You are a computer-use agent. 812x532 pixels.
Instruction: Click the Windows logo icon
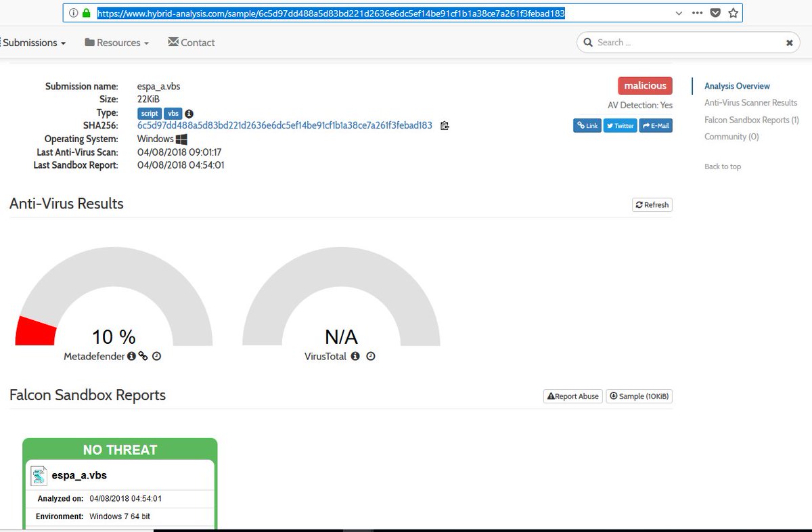[181, 139]
